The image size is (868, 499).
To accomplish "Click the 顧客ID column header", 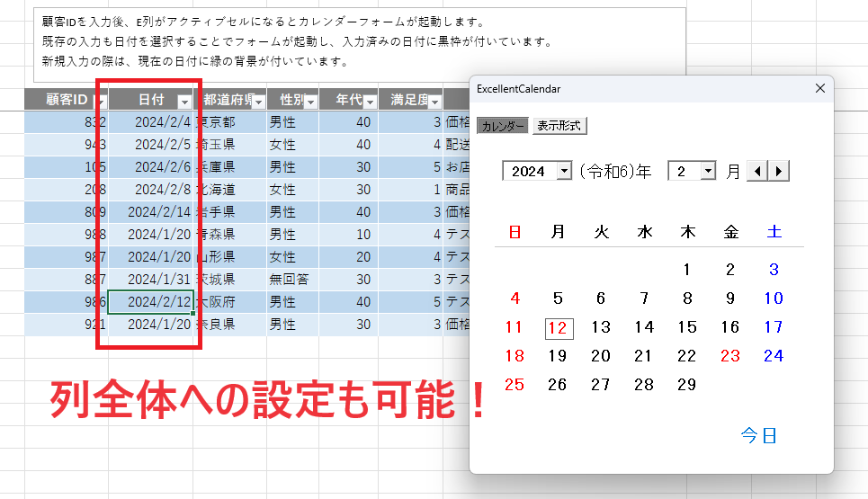I will [x=67, y=100].
